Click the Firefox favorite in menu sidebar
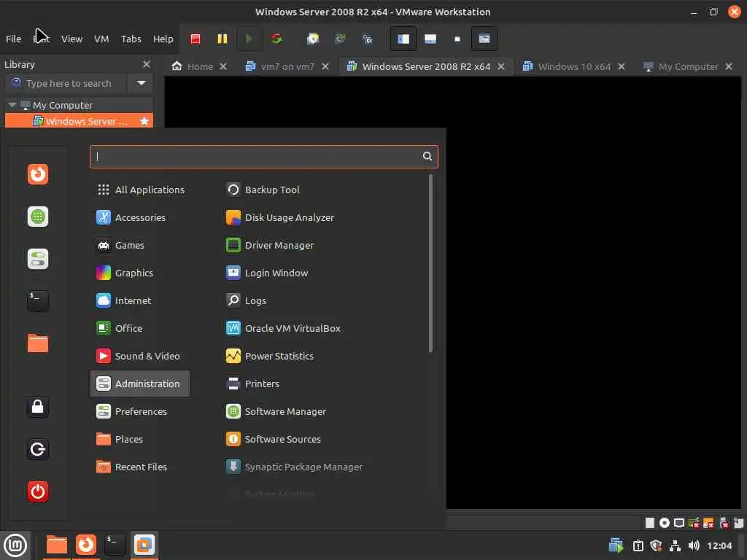747x560 pixels. coord(38,174)
